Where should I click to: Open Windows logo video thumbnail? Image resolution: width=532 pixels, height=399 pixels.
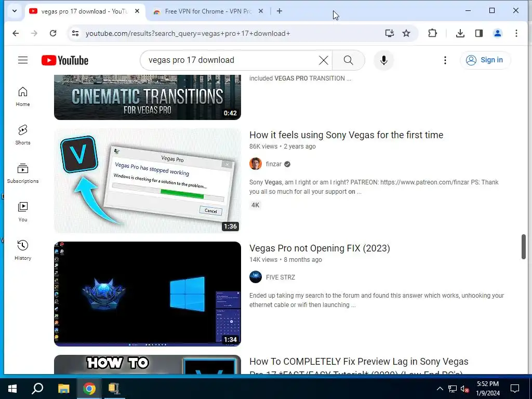point(147,294)
